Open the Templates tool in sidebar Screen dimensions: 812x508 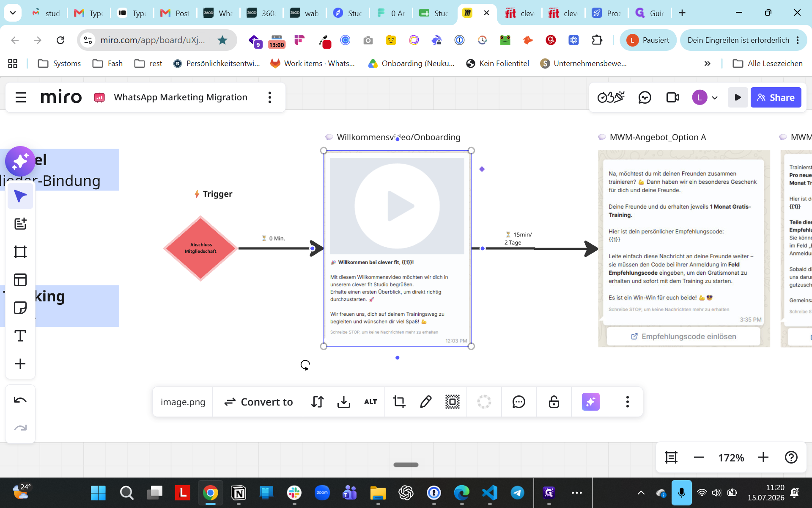[20, 280]
